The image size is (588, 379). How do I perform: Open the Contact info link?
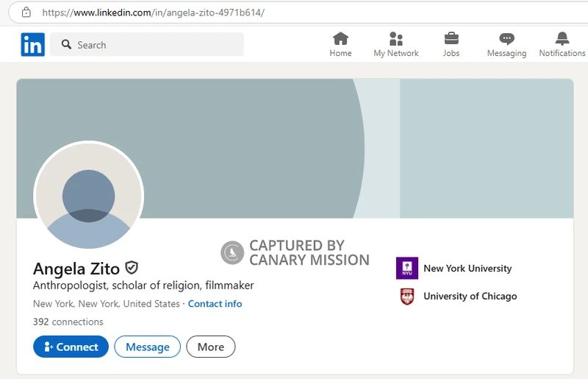click(215, 304)
